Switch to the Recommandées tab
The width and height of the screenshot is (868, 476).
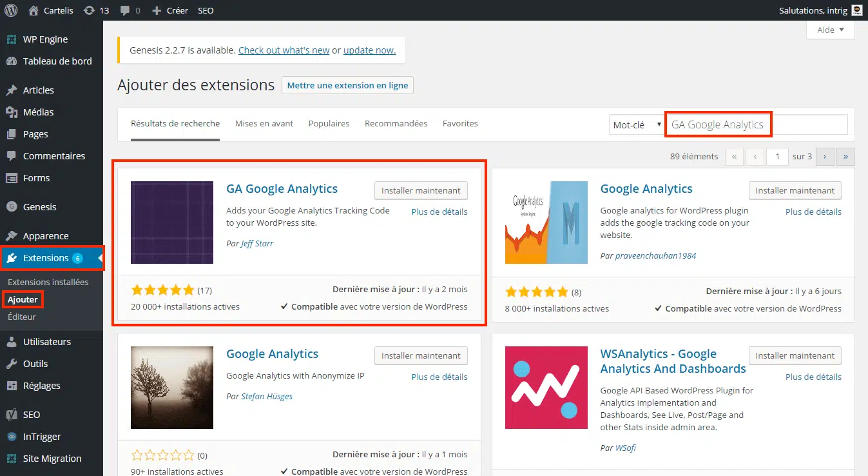(x=396, y=124)
